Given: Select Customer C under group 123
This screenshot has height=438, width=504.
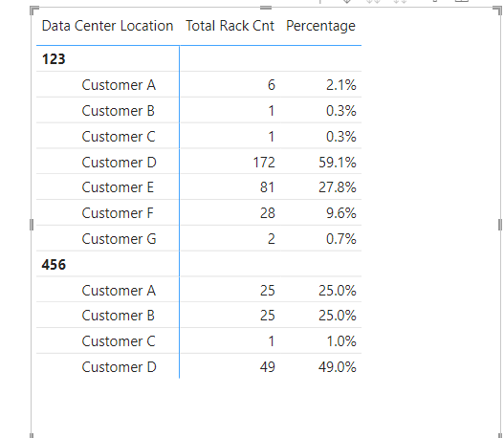Looking at the screenshot, I should (x=119, y=137).
